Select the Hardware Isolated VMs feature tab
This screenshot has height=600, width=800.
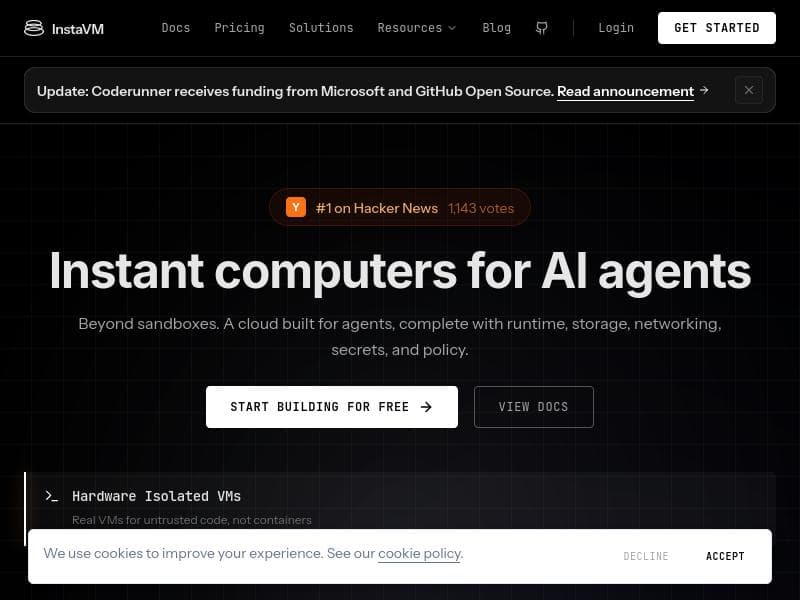[399, 508]
